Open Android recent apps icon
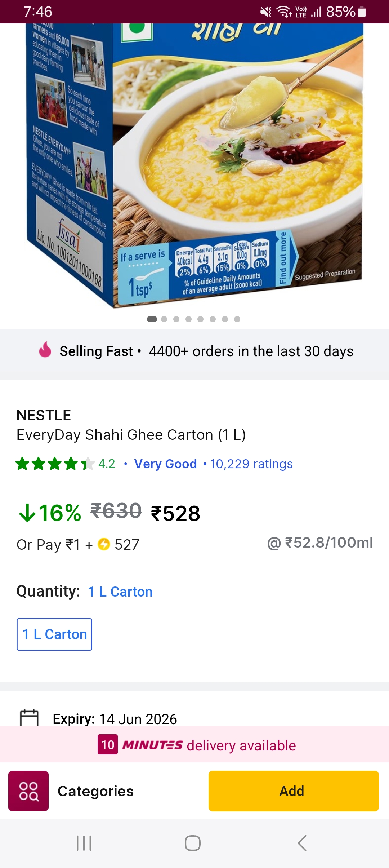Viewport: 389px width, 868px height. [84, 843]
